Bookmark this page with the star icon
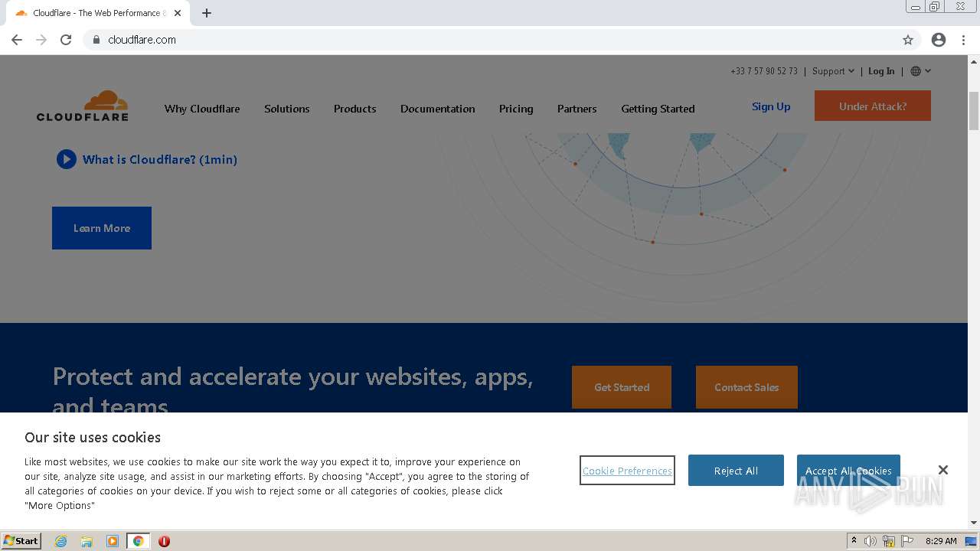The width and height of the screenshot is (980, 551). pyautogui.click(x=908, y=40)
